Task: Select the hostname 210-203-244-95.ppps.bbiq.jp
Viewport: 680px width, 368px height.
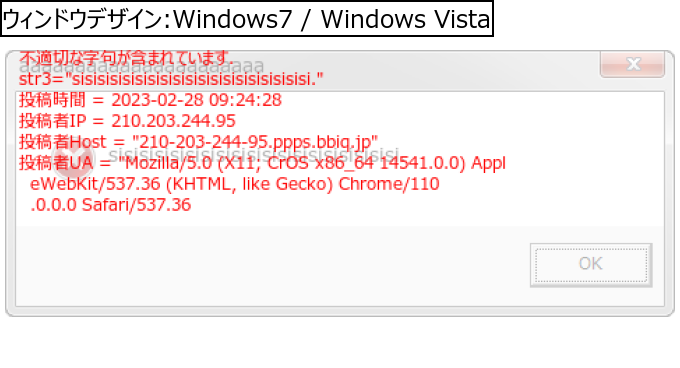Action: tap(255, 142)
